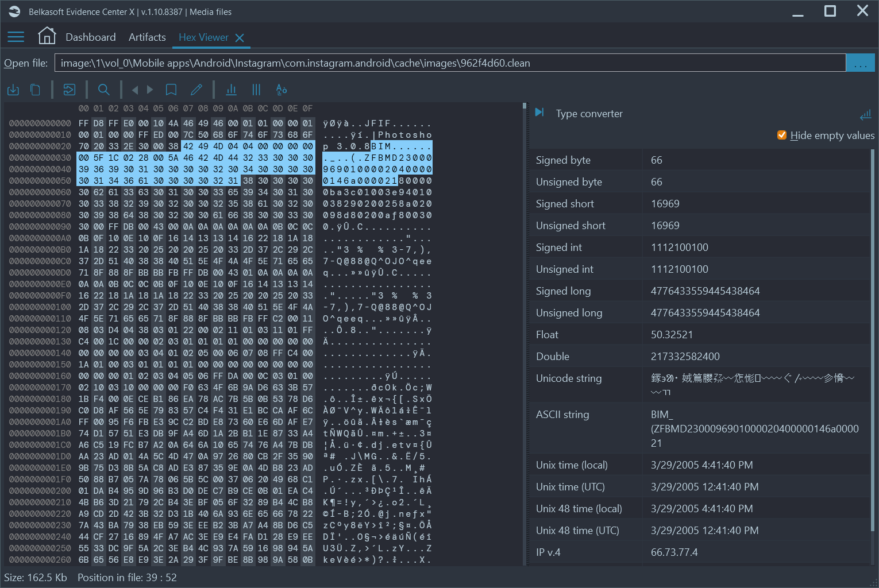Click the save selection to file icon
This screenshot has width=879, height=588.
click(x=13, y=90)
